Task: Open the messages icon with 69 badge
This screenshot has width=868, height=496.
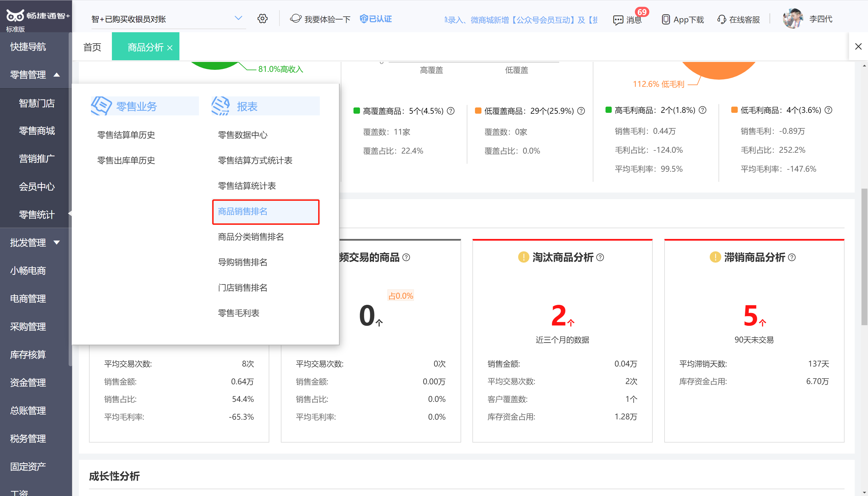Action: coord(618,20)
